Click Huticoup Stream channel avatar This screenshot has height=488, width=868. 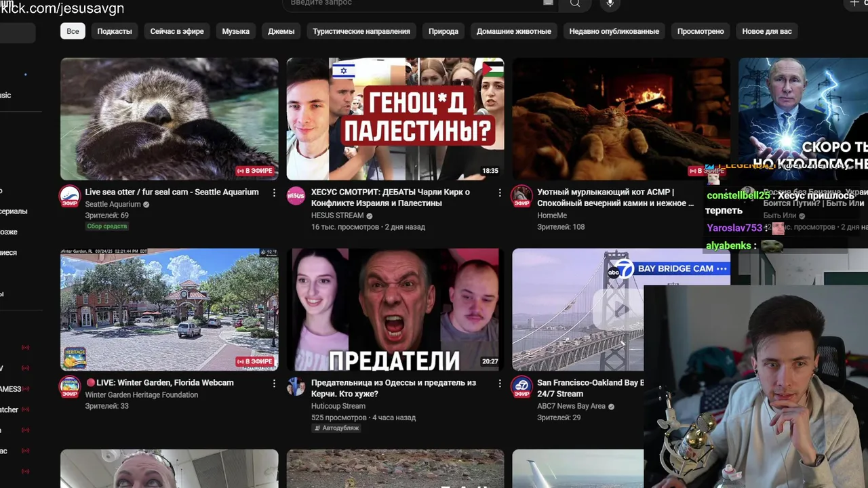tap(296, 386)
